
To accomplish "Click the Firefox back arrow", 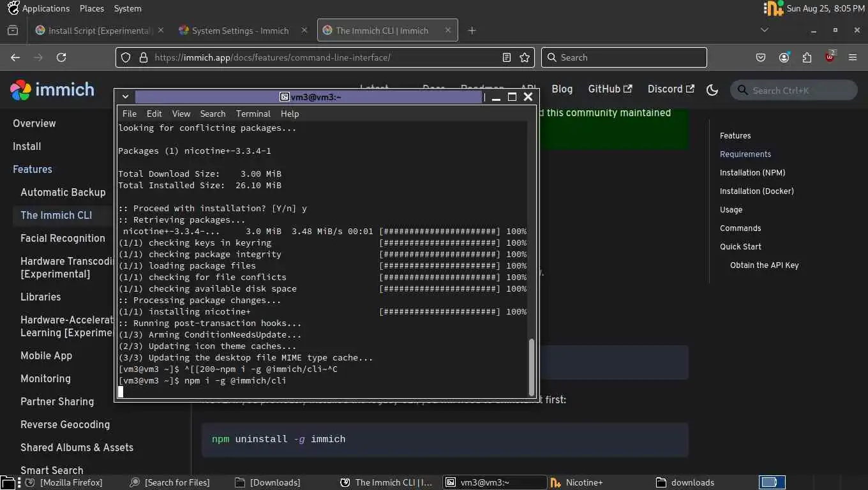I will pos(15,57).
